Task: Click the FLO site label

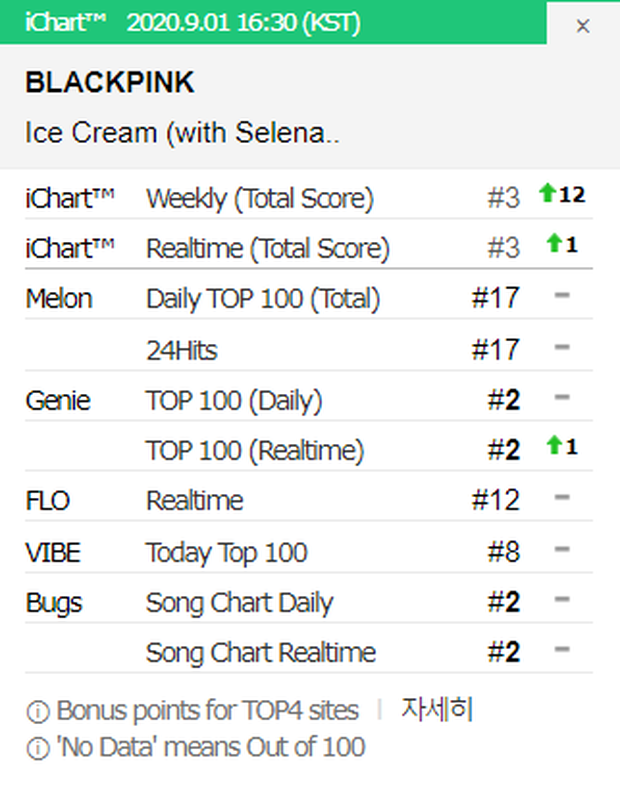Action: [x=47, y=500]
